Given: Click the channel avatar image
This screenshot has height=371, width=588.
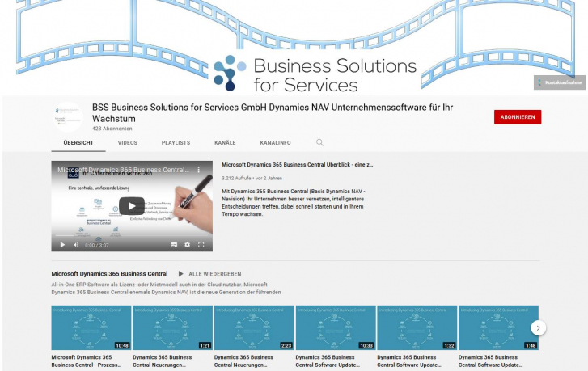Looking at the screenshot, I should tap(68, 117).
